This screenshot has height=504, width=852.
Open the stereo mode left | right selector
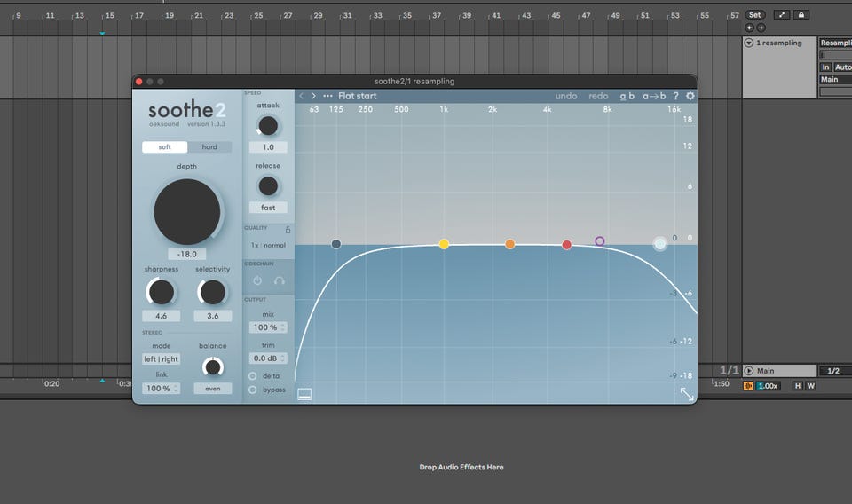pos(162,359)
